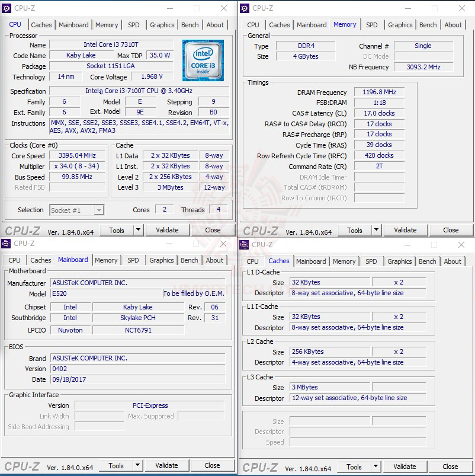Click the Name field 'Intel Core i3 7310T'

click(x=111, y=44)
